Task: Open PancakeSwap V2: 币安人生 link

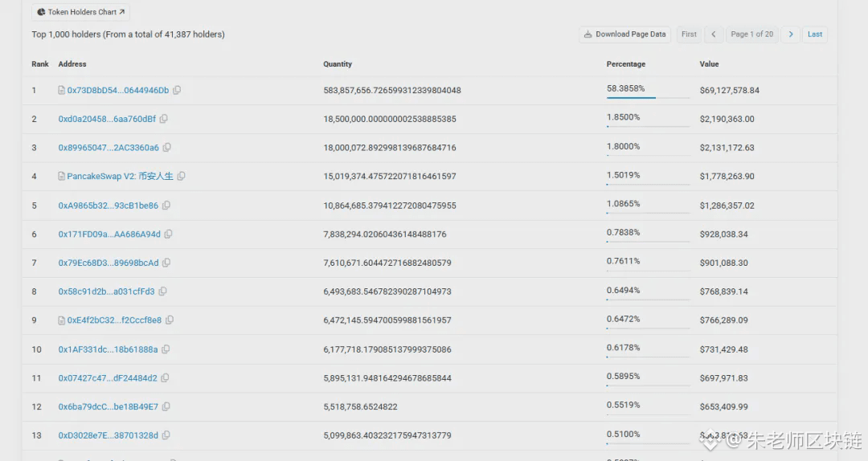Action: [x=120, y=177]
